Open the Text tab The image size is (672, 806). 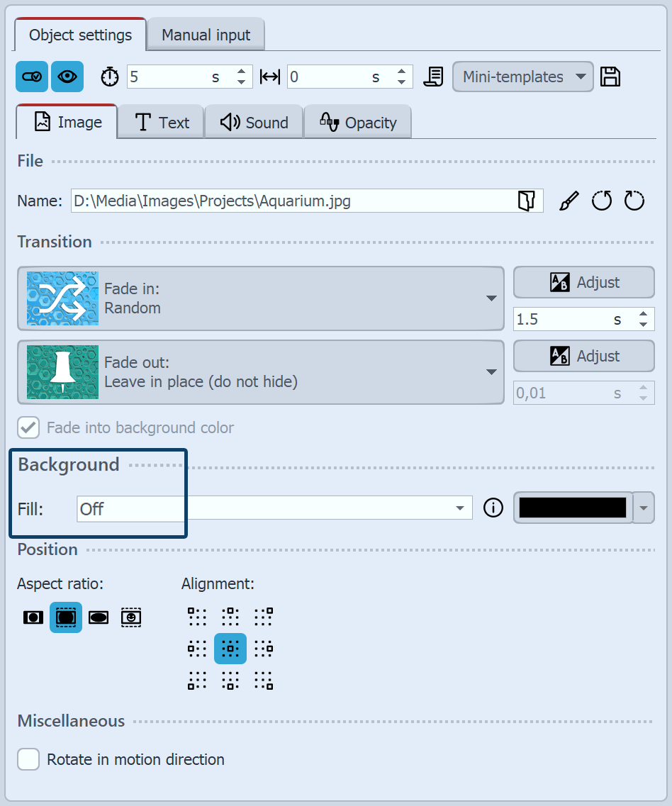pyautogui.click(x=161, y=123)
